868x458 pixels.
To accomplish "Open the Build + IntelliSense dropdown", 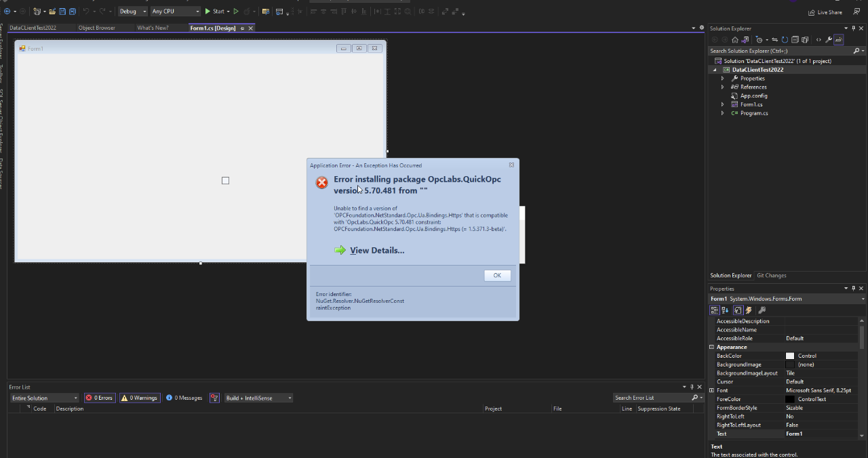I will click(x=258, y=398).
